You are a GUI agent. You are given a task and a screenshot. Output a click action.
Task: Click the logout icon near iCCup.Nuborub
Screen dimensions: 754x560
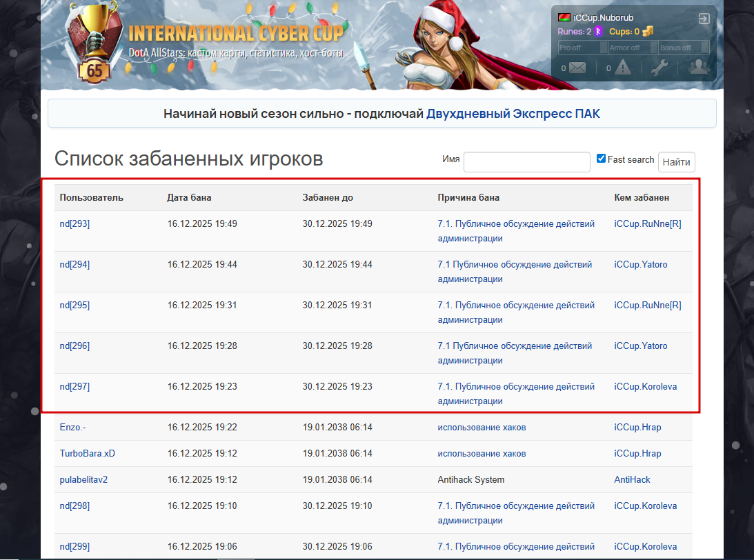point(704,19)
